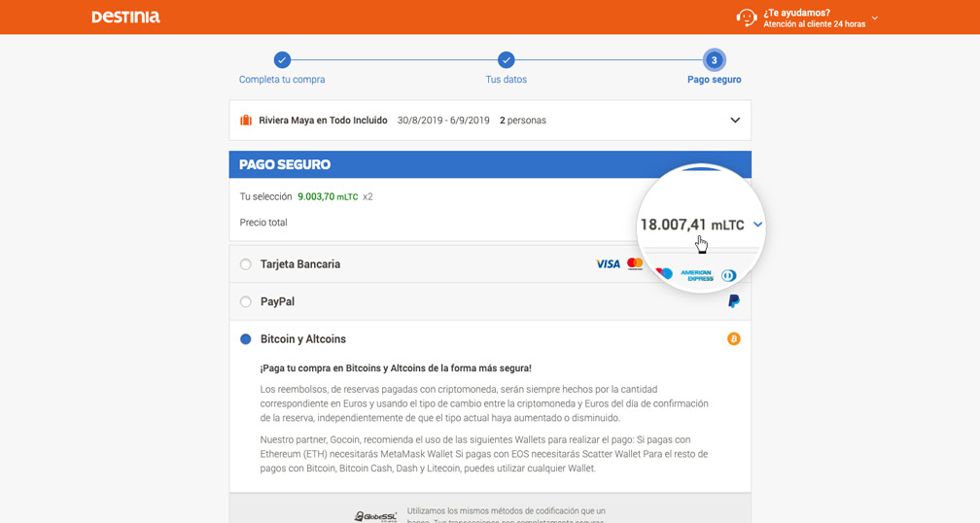Image resolution: width=980 pixels, height=523 pixels.
Task: Click the Atención al cliente 24 horas text
Action: (815, 24)
